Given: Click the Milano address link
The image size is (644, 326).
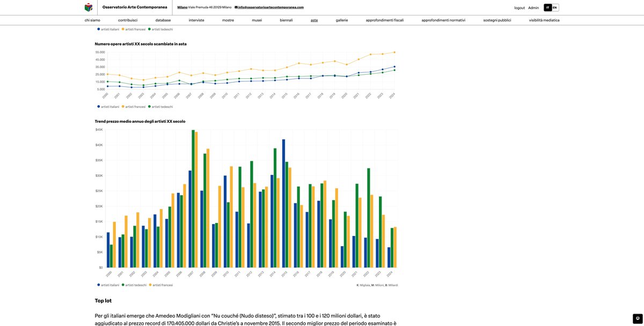Looking at the screenshot, I should tap(182, 8).
